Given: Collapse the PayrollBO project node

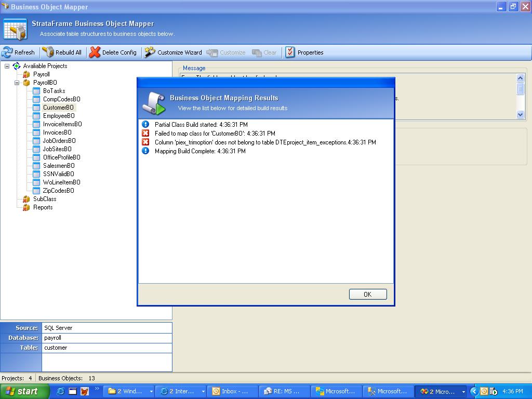Looking at the screenshot, I should click(17, 83).
